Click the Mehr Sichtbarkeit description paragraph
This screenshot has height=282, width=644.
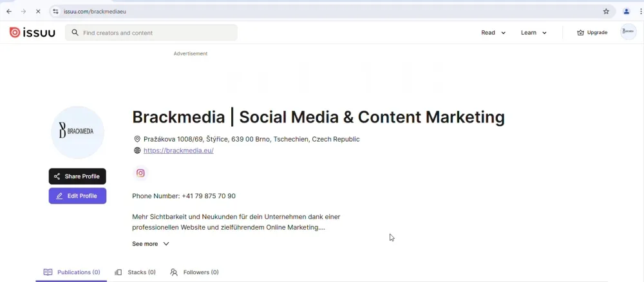click(236, 221)
